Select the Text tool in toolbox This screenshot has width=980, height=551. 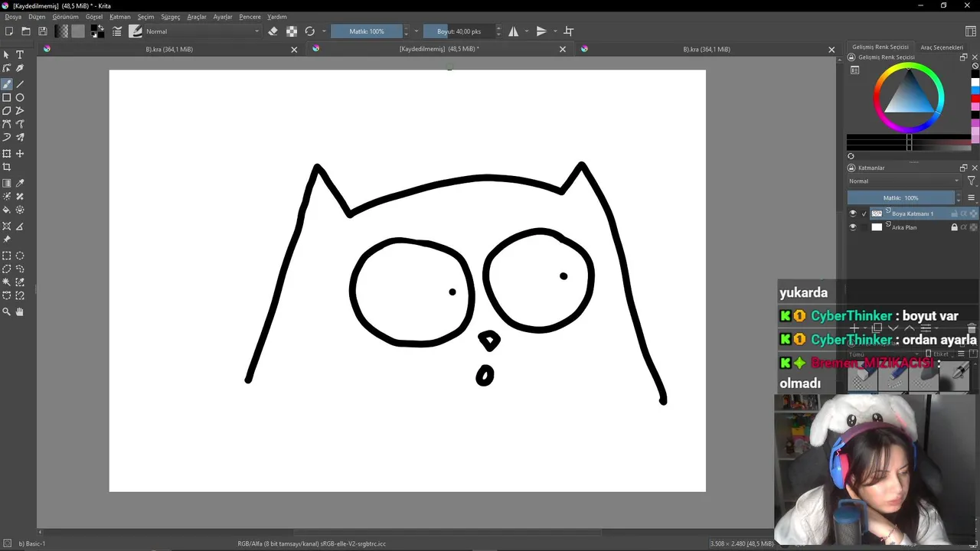(20, 55)
